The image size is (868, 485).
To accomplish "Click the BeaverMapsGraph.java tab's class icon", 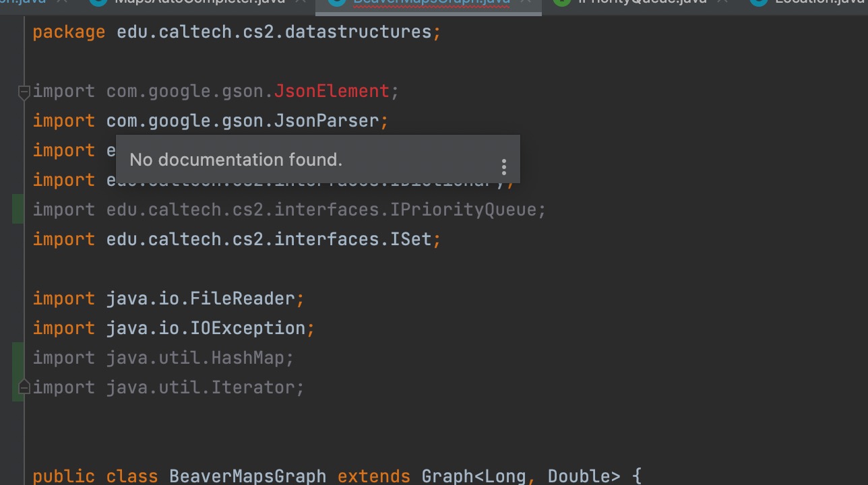I will point(336,2).
